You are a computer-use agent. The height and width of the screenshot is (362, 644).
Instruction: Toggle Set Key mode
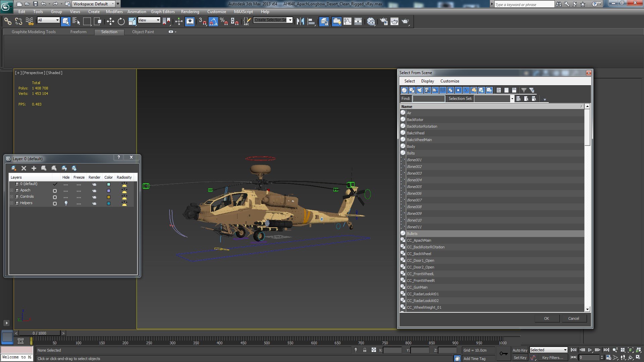pos(520,358)
